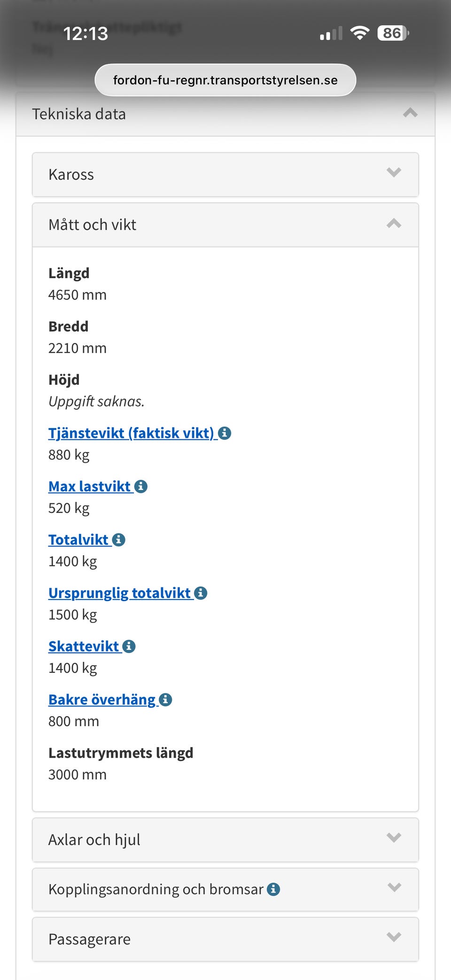This screenshot has width=451, height=980.
Task: Tap info icon beside Max lastvikt
Action: [141, 487]
